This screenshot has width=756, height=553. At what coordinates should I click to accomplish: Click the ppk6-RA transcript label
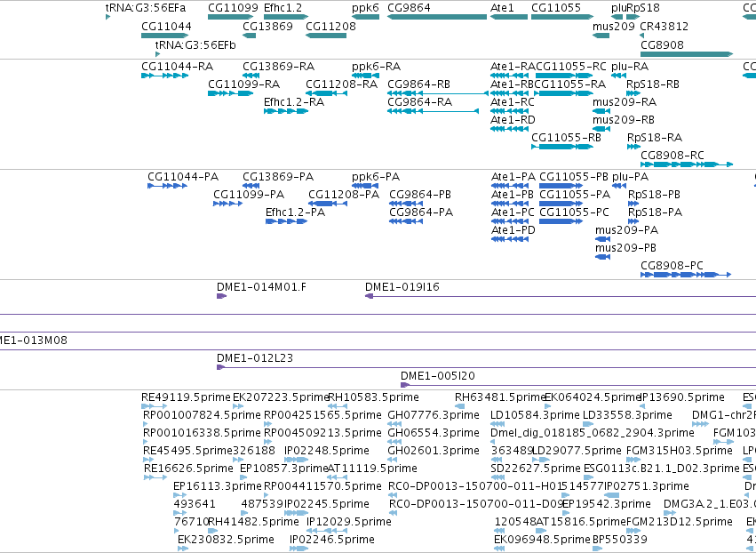click(x=376, y=67)
